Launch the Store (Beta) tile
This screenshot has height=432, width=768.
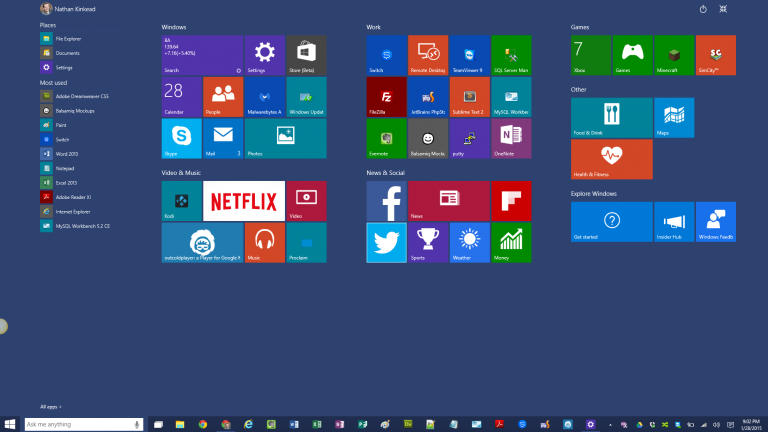[306, 55]
